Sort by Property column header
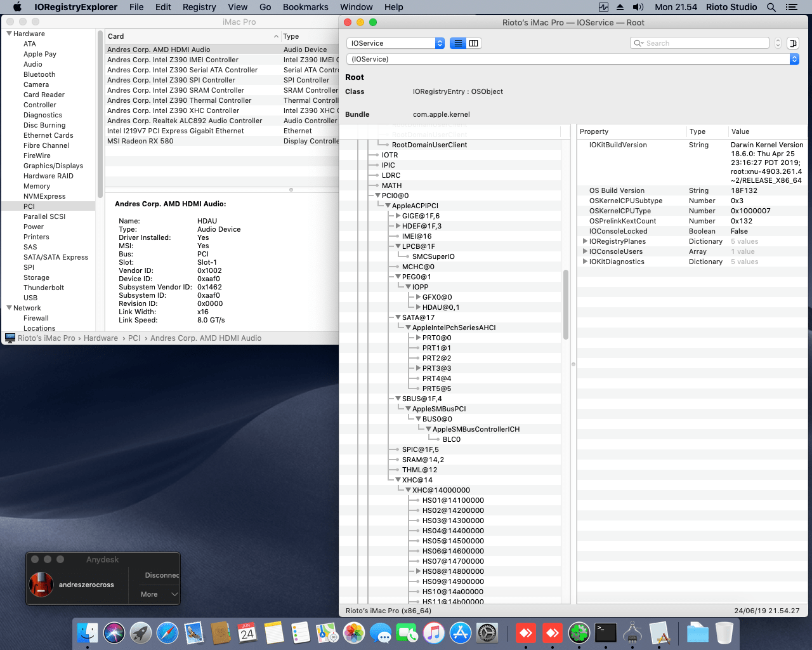The image size is (812, 650). coord(631,131)
